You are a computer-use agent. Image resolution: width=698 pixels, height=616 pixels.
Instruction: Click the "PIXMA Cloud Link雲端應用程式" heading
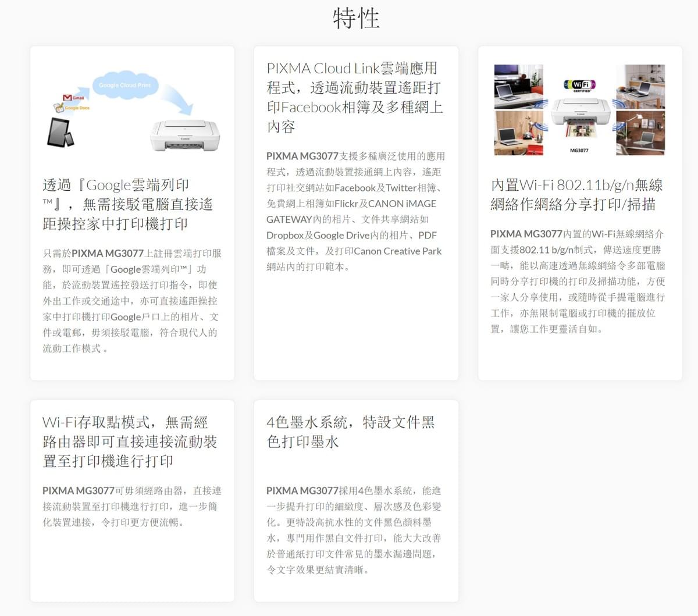tap(355, 97)
